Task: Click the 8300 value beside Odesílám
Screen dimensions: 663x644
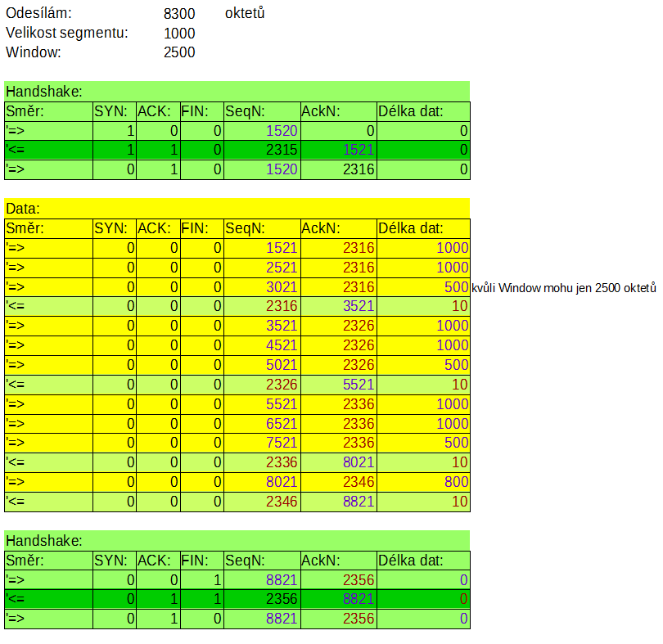Action: pyautogui.click(x=179, y=14)
